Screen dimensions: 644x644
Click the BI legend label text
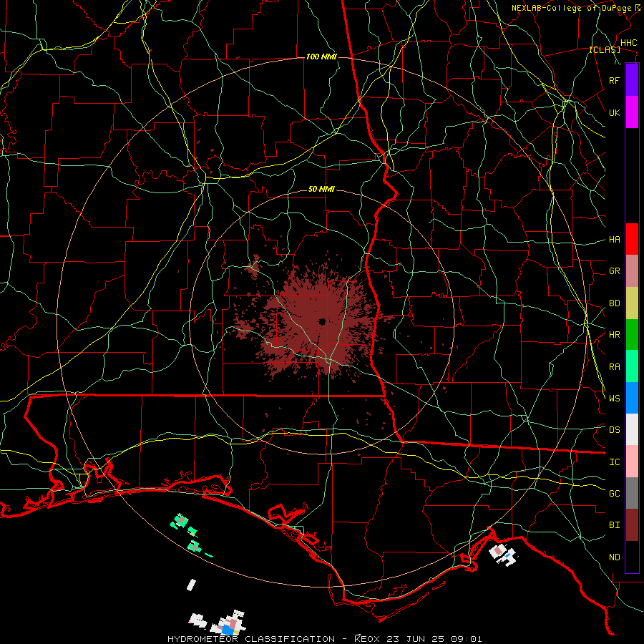pyautogui.click(x=615, y=525)
